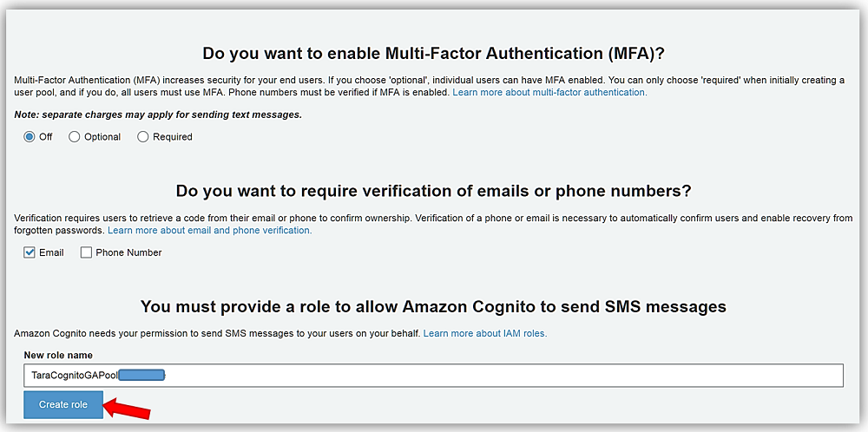Click the MFA description paragraph
This screenshot has width=868, height=432.
tap(347, 80)
